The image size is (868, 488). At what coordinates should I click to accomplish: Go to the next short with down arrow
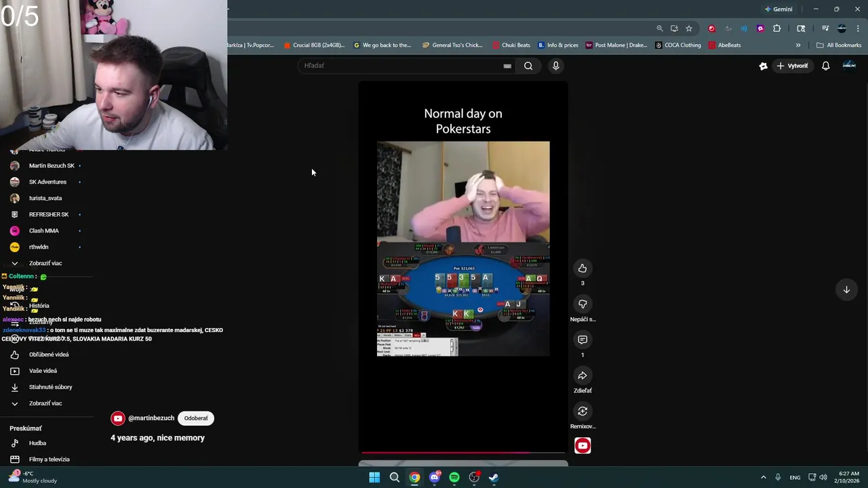[x=846, y=289]
